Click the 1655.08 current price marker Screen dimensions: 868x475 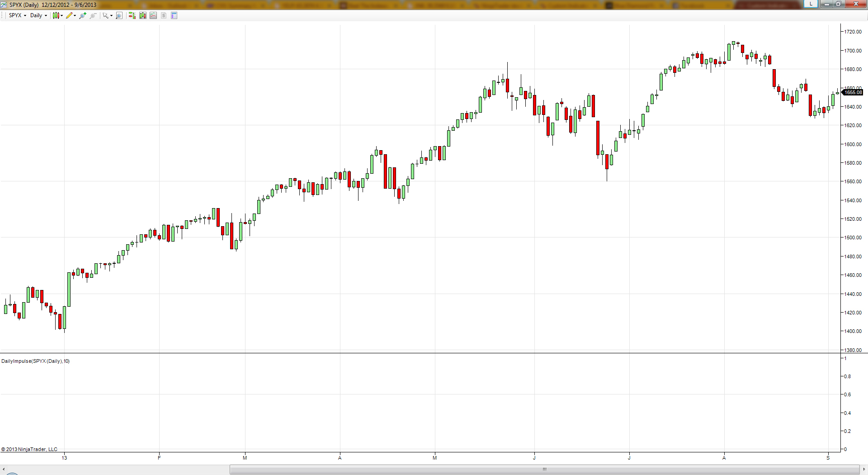853,92
